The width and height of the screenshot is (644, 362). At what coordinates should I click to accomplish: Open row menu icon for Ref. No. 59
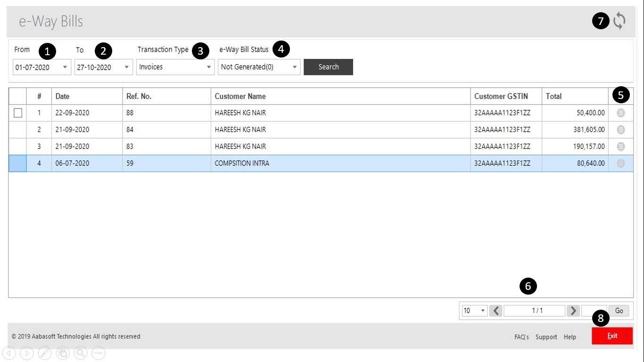[x=621, y=163]
